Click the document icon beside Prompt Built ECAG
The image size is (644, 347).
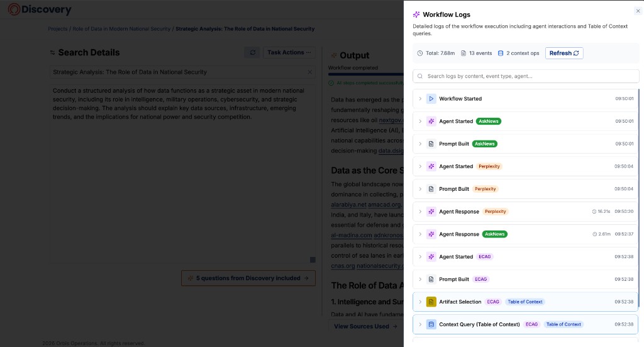pyautogui.click(x=431, y=279)
